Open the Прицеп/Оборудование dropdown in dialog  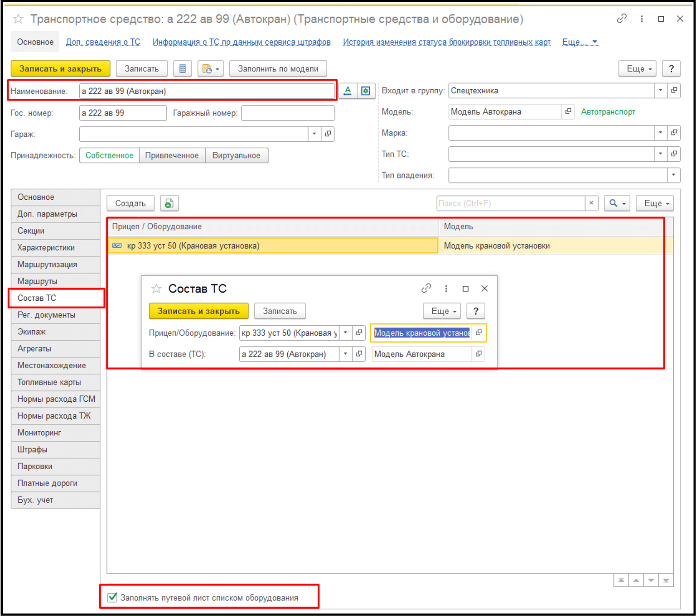(345, 333)
